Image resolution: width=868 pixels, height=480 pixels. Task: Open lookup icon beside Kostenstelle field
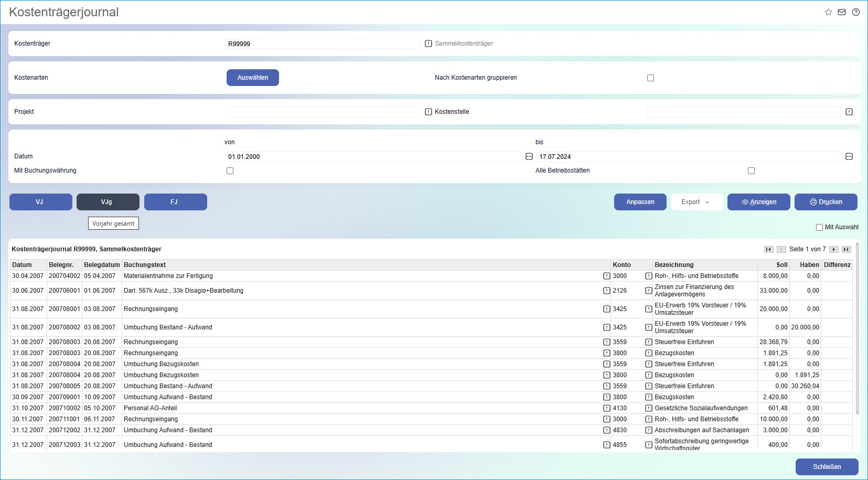(849, 112)
